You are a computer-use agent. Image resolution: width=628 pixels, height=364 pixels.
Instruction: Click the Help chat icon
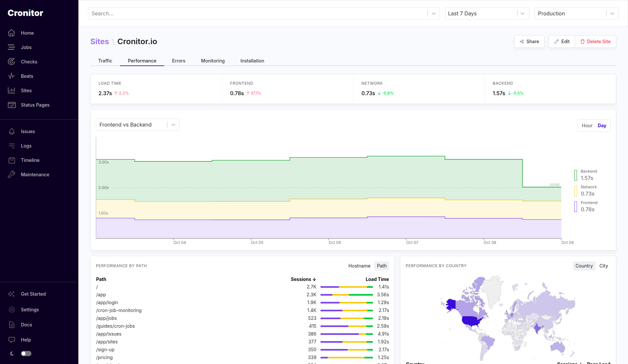pyautogui.click(x=11, y=340)
